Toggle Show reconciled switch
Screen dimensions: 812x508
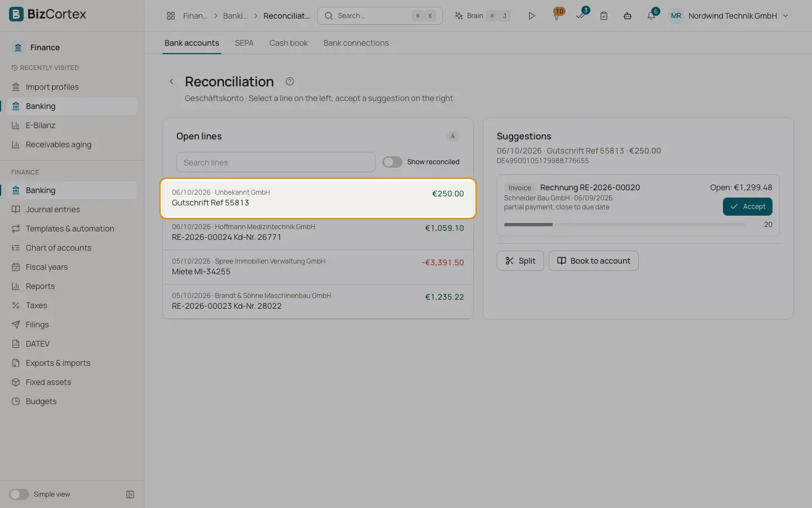pos(392,162)
